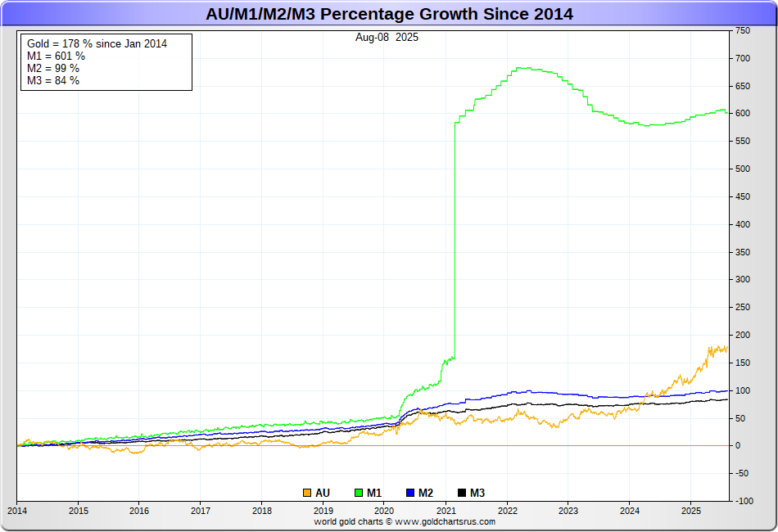Select the M1 legend label

[374, 493]
